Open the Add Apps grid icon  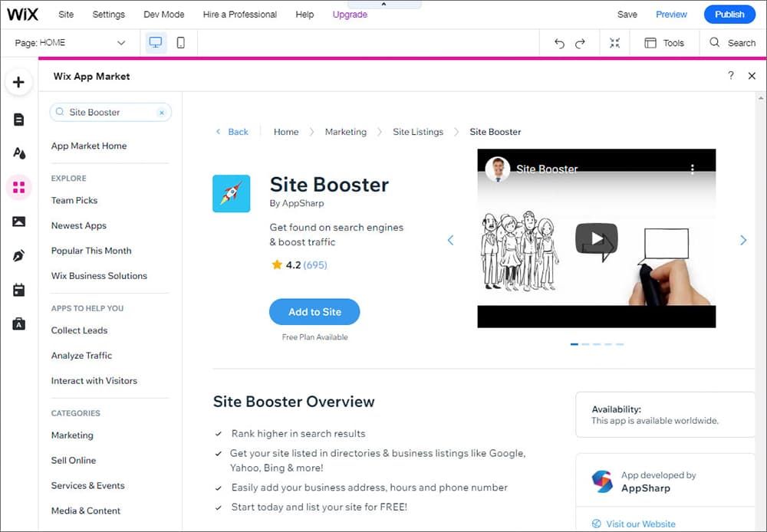pyautogui.click(x=18, y=187)
